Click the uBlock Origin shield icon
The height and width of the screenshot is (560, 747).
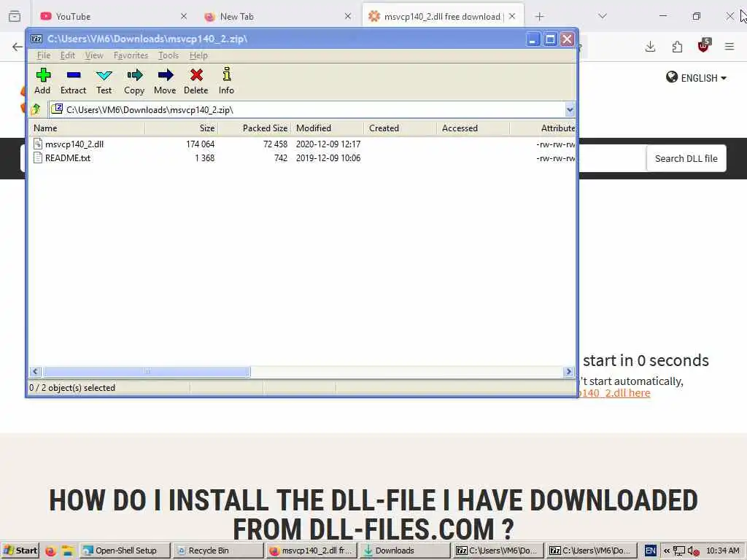704,46
